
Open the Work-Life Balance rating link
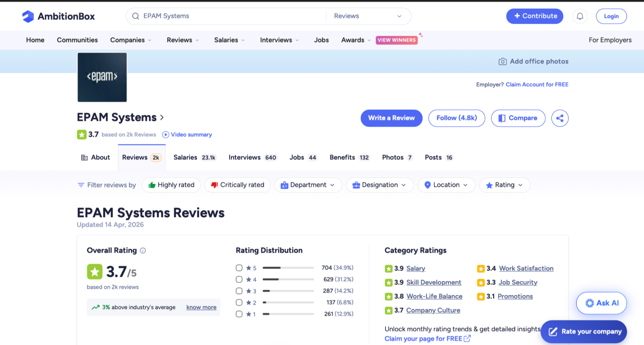click(x=434, y=297)
